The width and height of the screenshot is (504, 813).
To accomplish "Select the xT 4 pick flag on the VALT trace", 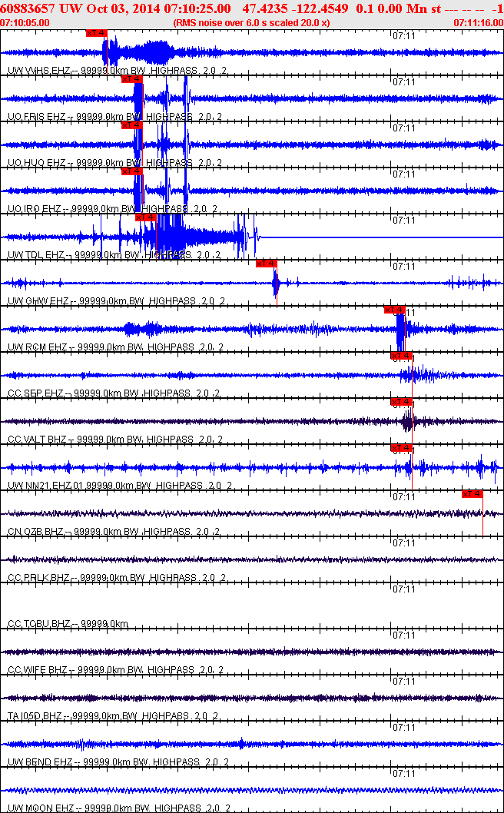I will (x=401, y=402).
